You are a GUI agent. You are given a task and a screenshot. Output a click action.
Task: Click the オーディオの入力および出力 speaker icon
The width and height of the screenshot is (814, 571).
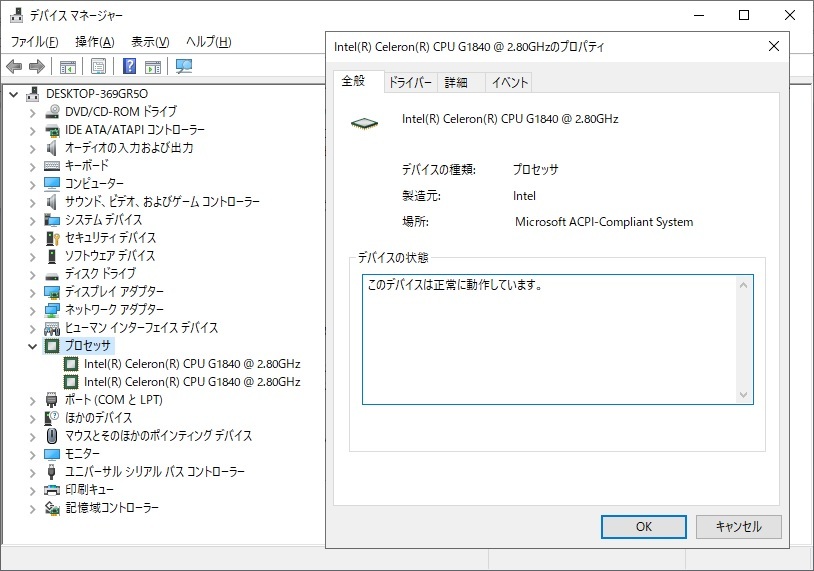(x=51, y=148)
